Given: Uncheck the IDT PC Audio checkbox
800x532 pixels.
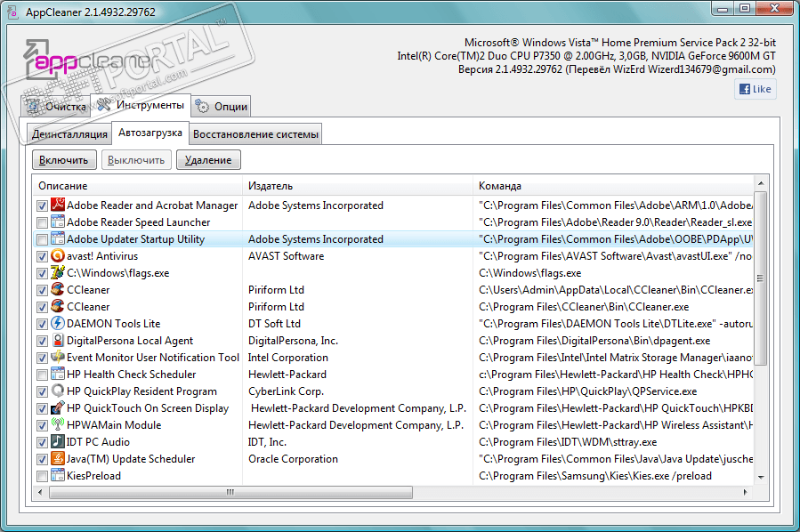Looking at the screenshot, I should (x=43, y=442).
